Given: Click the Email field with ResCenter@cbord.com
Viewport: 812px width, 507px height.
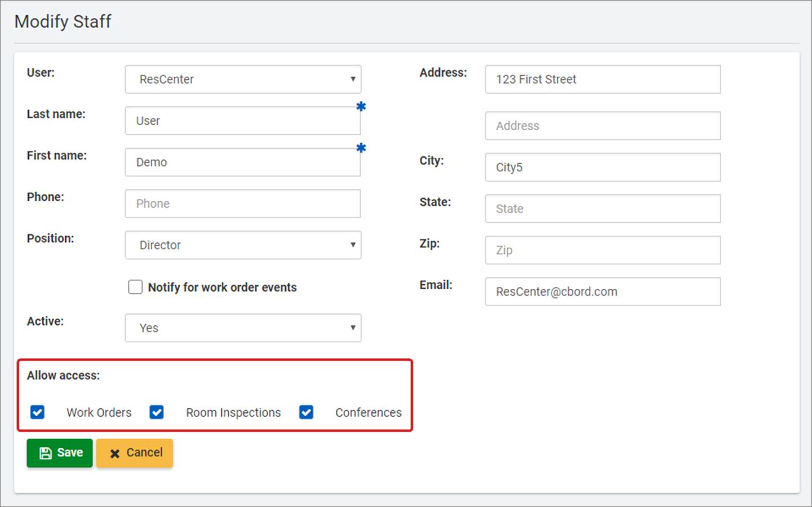Looking at the screenshot, I should [602, 292].
